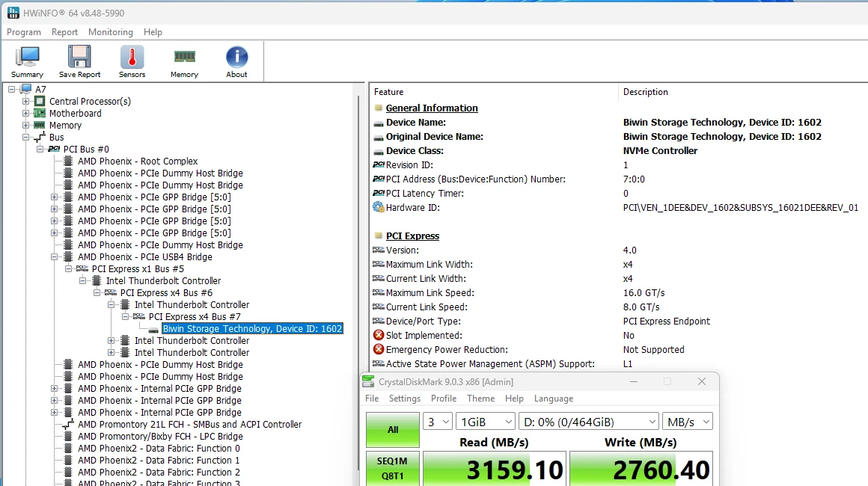868x486 pixels.
Task: Expand the Central Processor(s) node
Action: point(25,101)
